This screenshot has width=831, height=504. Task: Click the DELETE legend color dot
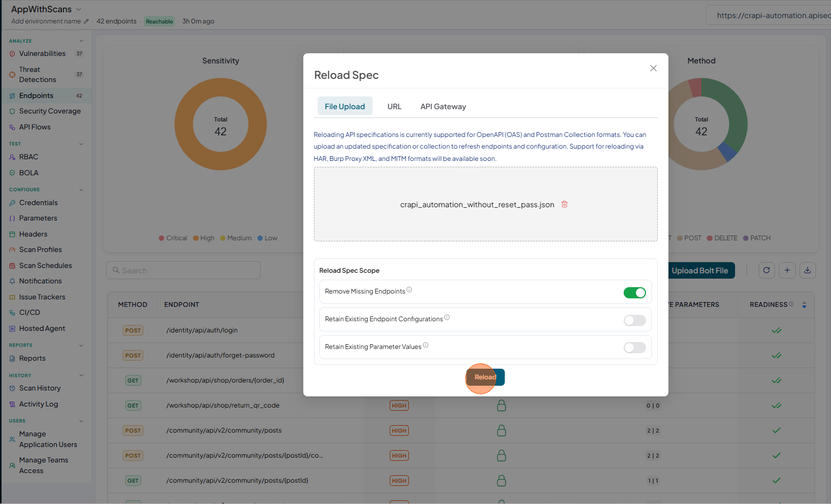coord(709,238)
